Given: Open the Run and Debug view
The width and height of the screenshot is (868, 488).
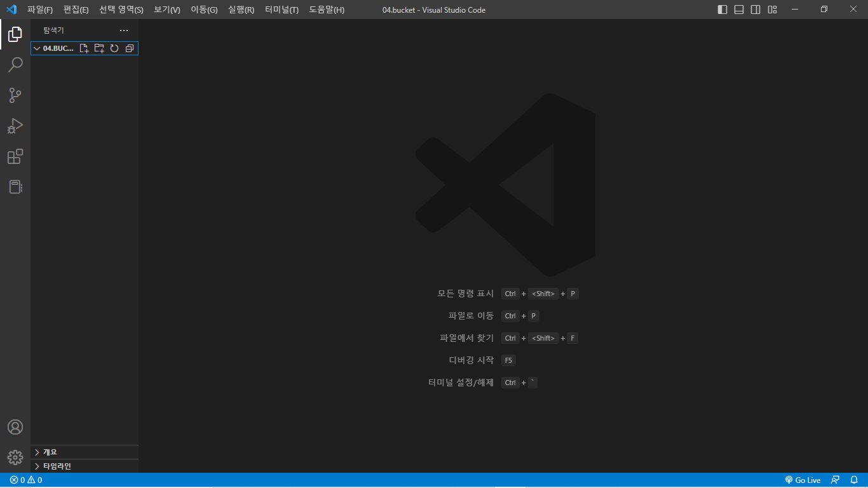Looking at the screenshot, I should coord(15,126).
